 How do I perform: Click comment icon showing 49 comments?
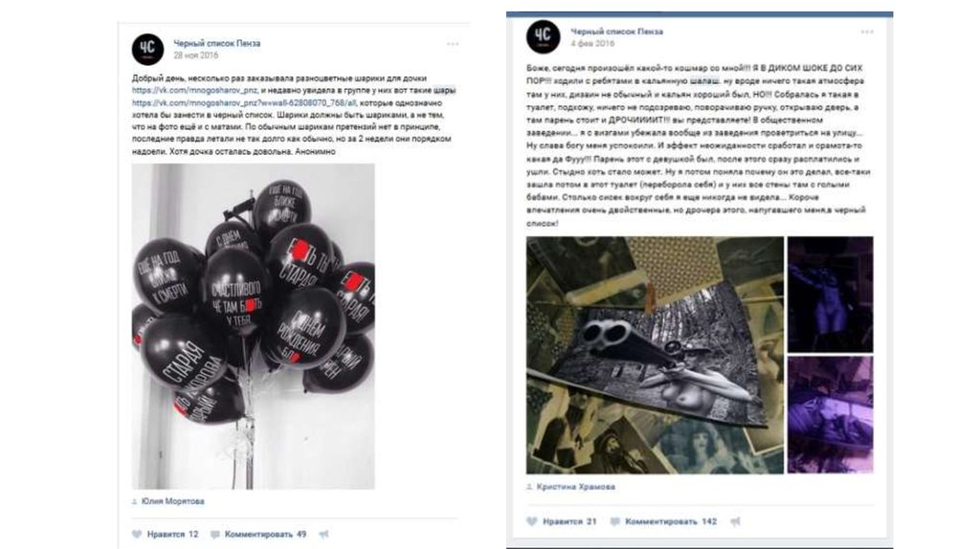pos(215,535)
